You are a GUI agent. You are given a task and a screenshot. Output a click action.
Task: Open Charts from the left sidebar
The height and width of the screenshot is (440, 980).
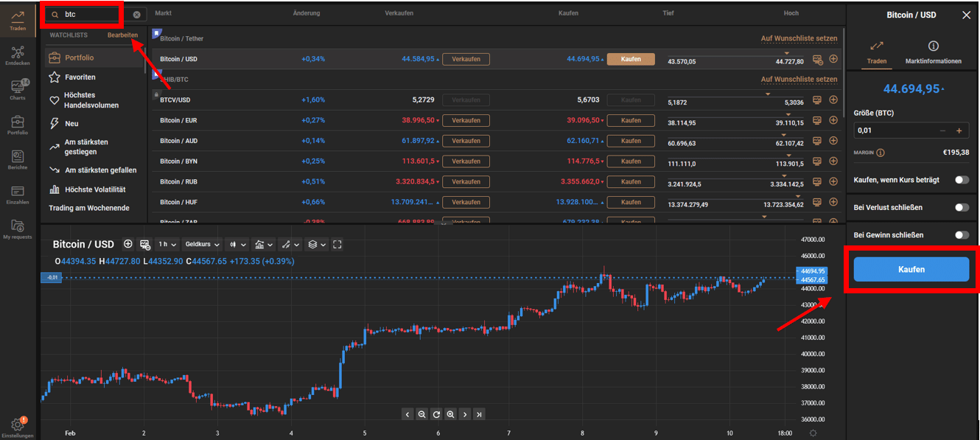tap(17, 89)
